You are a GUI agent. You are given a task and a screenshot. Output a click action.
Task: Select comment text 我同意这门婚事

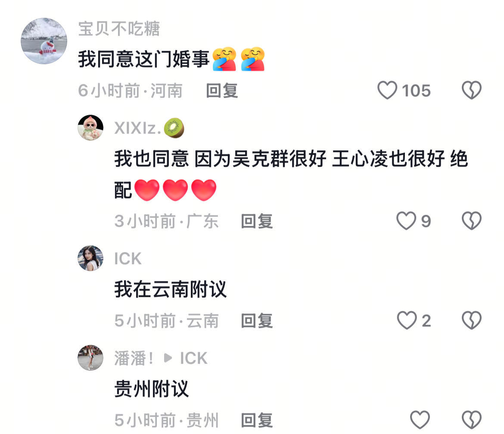pyautogui.click(x=144, y=59)
